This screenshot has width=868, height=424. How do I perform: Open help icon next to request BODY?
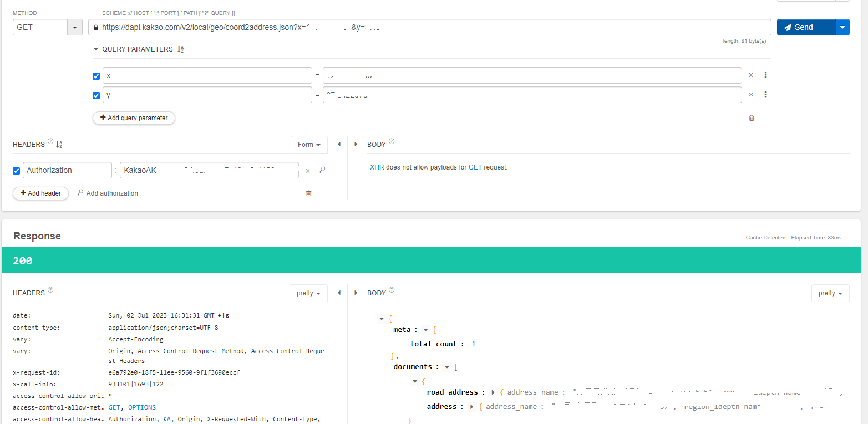pos(392,141)
